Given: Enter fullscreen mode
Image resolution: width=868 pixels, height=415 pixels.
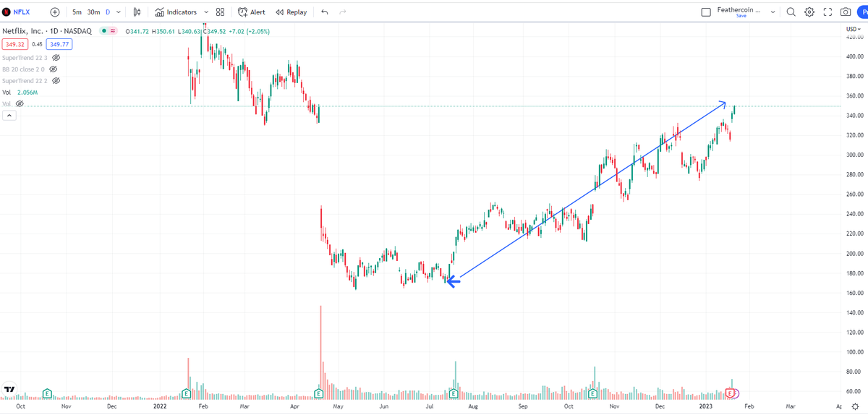Looking at the screenshot, I should coord(828,12).
